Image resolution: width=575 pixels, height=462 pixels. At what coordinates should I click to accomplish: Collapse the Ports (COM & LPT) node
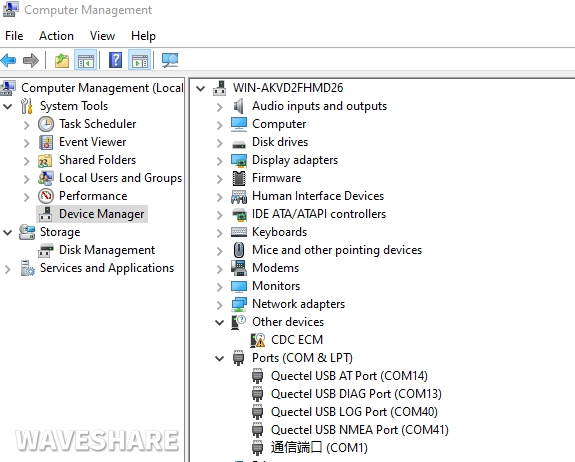pos(219,358)
